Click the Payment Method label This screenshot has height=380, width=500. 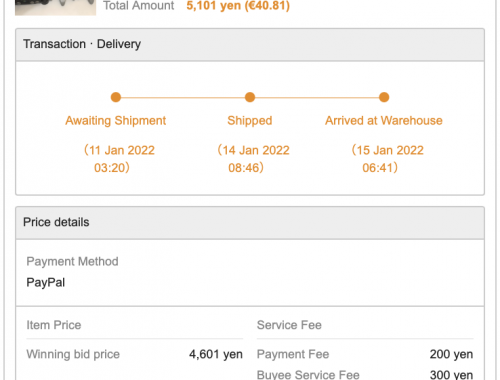point(72,262)
